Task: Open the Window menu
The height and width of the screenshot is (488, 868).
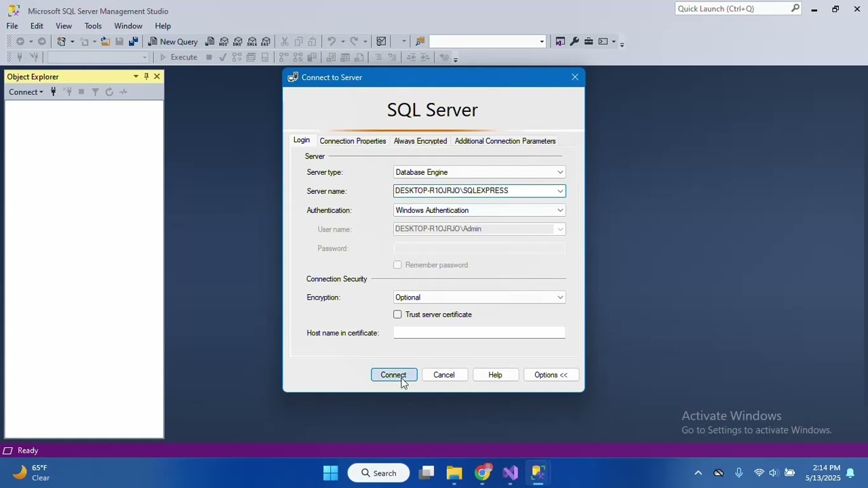Action: coord(128,26)
